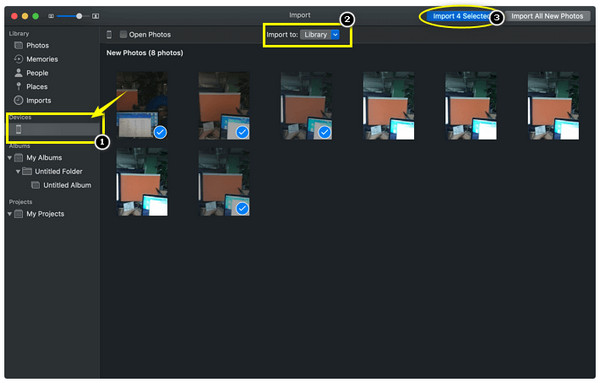Open the Import to Library dropdown
Viewport: 600px width, 383px height.
(x=320, y=34)
